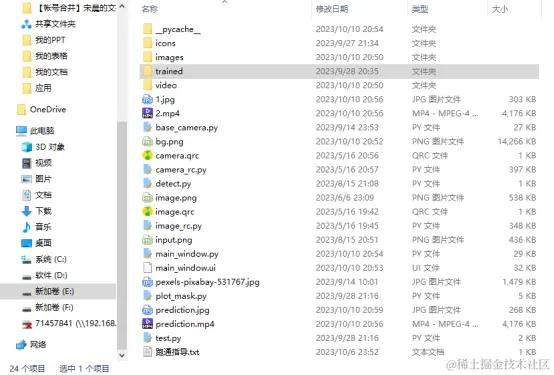The width and height of the screenshot is (554, 375).
Task: Open 我的表格 folder in sidebar
Action: pyautogui.click(x=51, y=56)
